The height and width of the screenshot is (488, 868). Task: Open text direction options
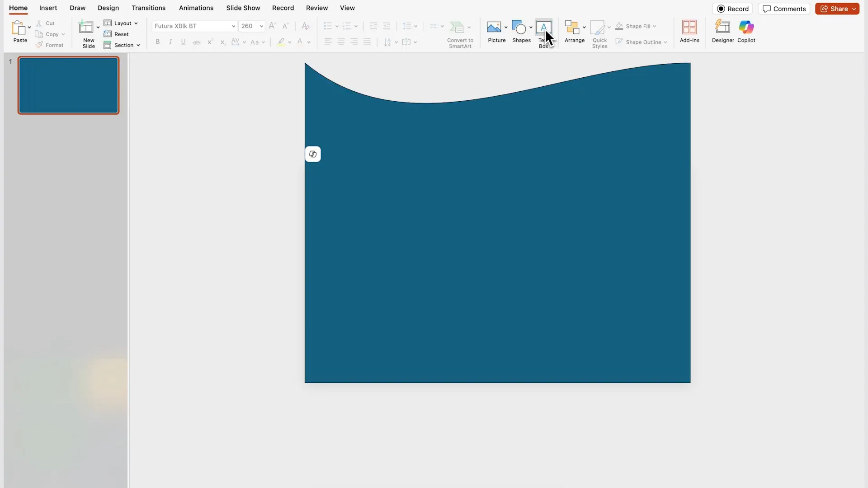(x=391, y=42)
